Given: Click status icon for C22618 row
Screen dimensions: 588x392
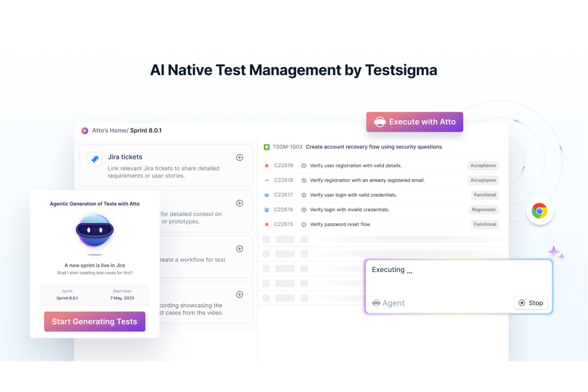Looking at the screenshot, I should 304,180.
